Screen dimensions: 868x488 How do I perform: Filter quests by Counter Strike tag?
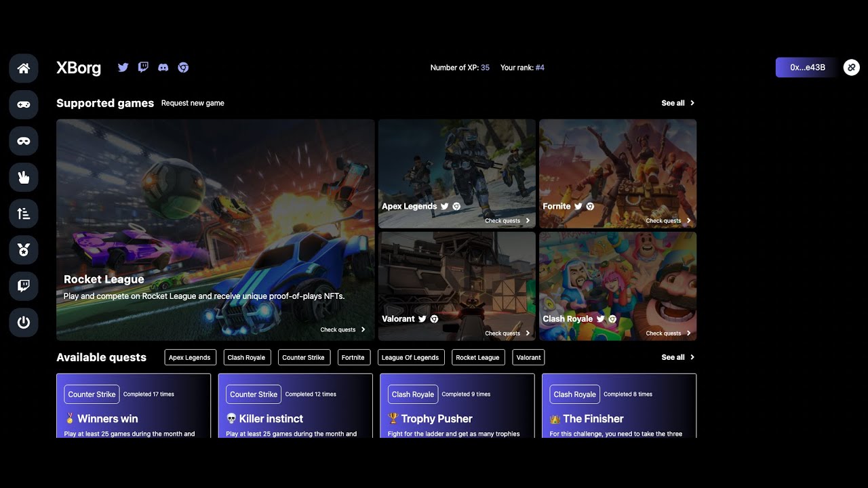click(303, 357)
